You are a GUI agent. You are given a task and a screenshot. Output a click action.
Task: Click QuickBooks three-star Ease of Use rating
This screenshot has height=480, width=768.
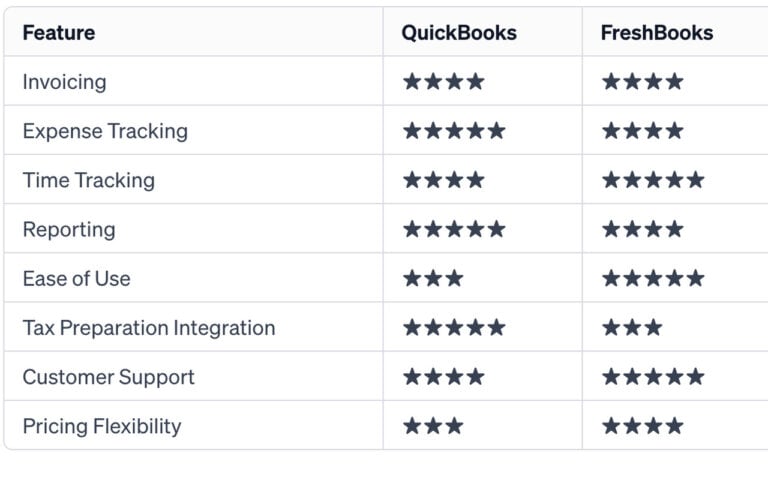pyautogui.click(x=433, y=278)
